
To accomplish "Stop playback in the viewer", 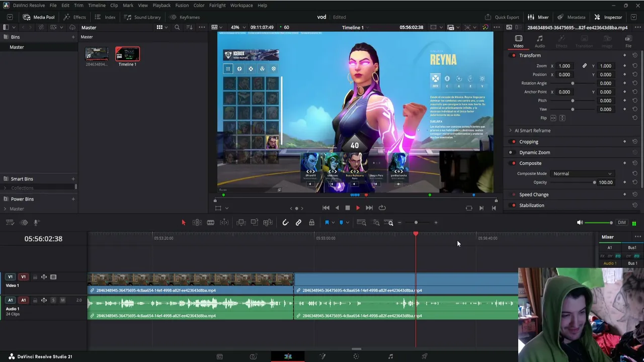I will [x=347, y=208].
